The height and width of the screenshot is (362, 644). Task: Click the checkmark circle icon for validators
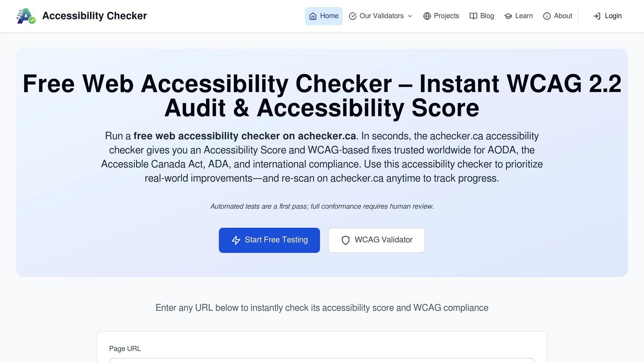[x=353, y=16]
